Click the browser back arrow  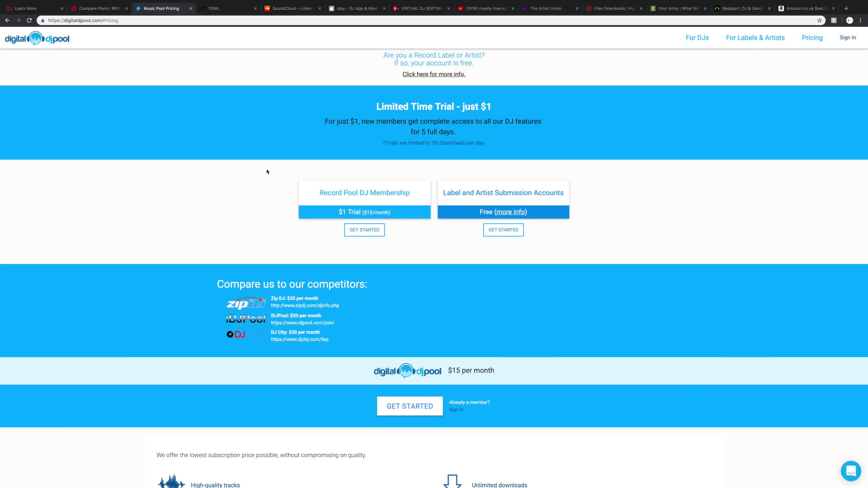pyautogui.click(x=7, y=21)
